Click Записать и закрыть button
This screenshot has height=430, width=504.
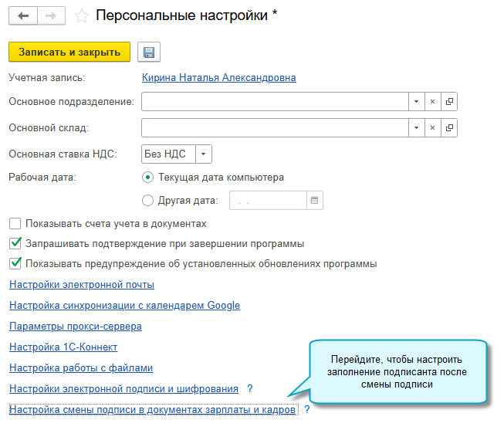pos(69,52)
